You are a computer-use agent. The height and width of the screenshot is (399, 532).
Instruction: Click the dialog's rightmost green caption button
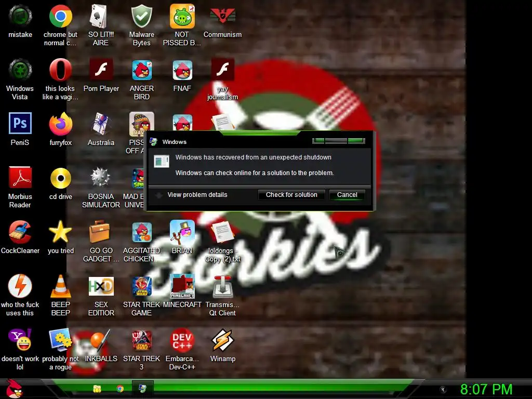[356, 140]
